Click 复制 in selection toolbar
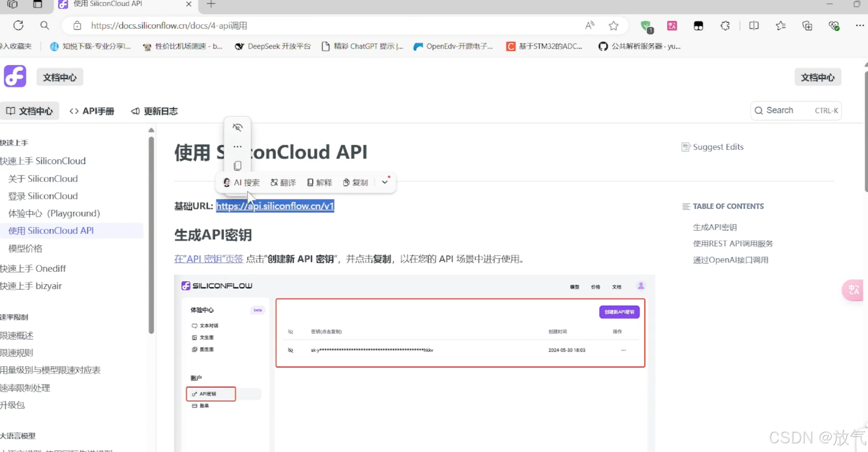The image size is (868, 452). [355, 182]
